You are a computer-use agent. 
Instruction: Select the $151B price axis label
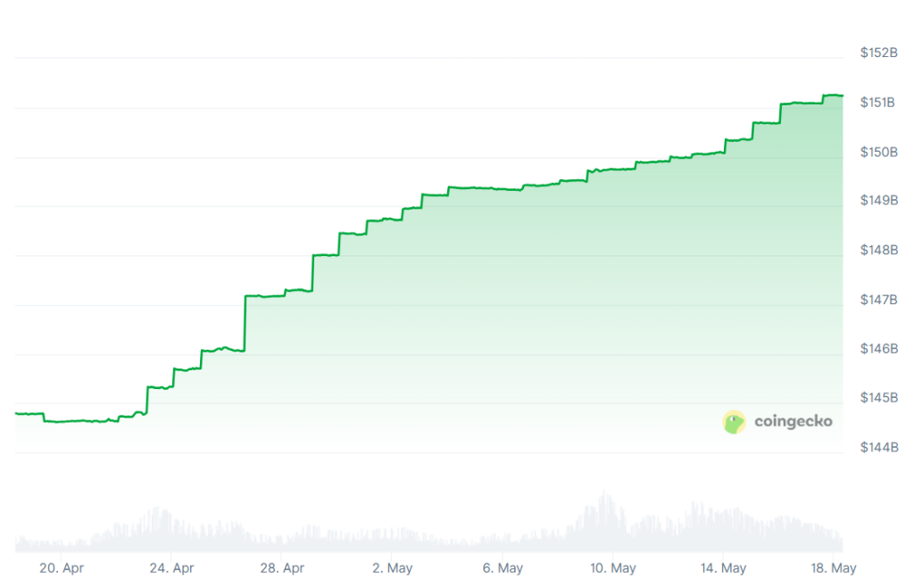click(878, 103)
